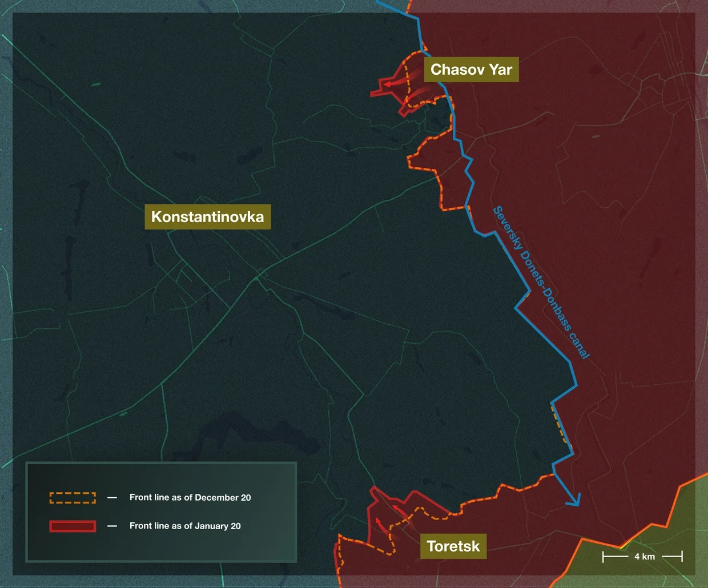Click the dashed orange December 20 legend swatch
Image resolution: width=708 pixels, height=588 pixels.
(73, 498)
